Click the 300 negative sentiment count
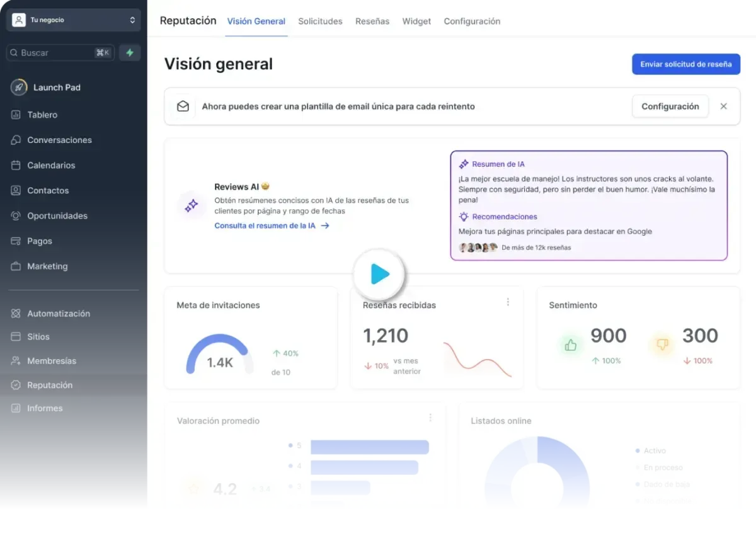The height and width of the screenshot is (548, 756). [700, 336]
